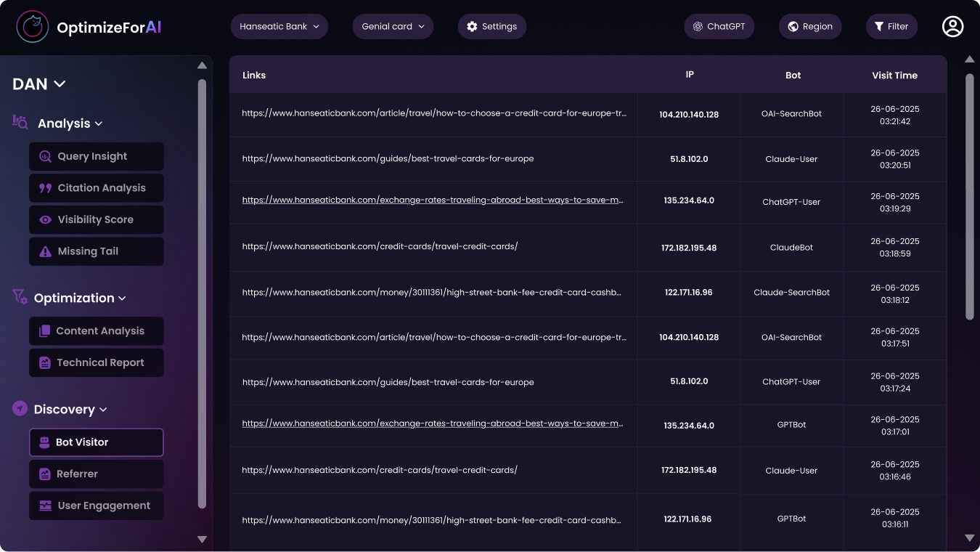The height and width of the screenshot is (552, 980).
Task: Click the OptimizeForAI logo icon
Action: (33, 27)
